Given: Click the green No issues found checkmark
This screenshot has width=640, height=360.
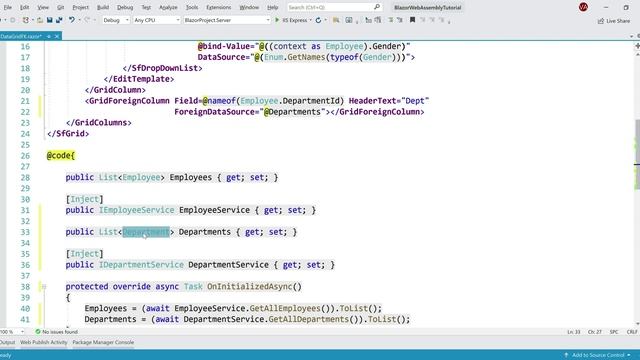Looking at the screenshot, I should (38, 332).
